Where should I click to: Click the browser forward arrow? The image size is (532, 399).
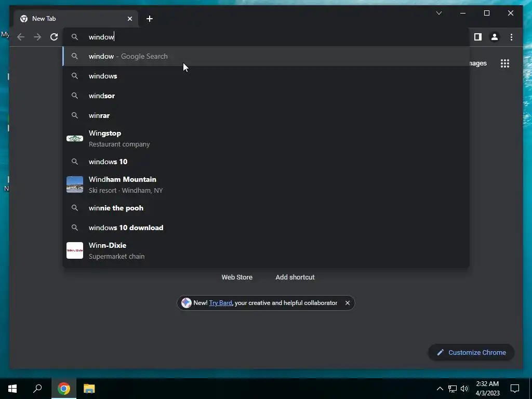point(37,37)
